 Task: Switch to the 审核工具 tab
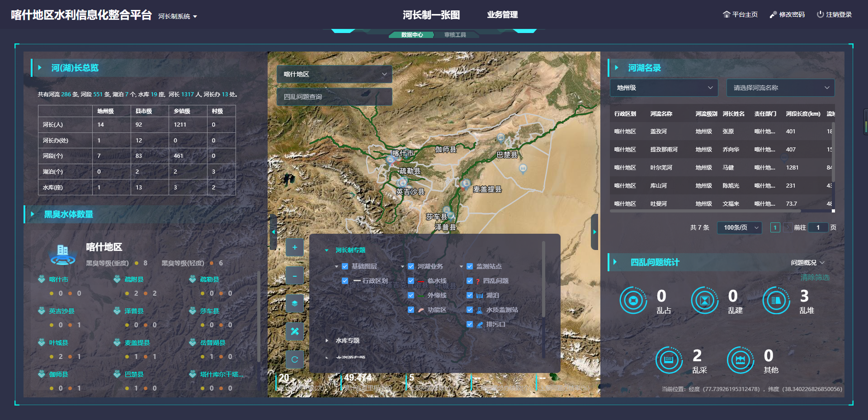tap(455, 35)
